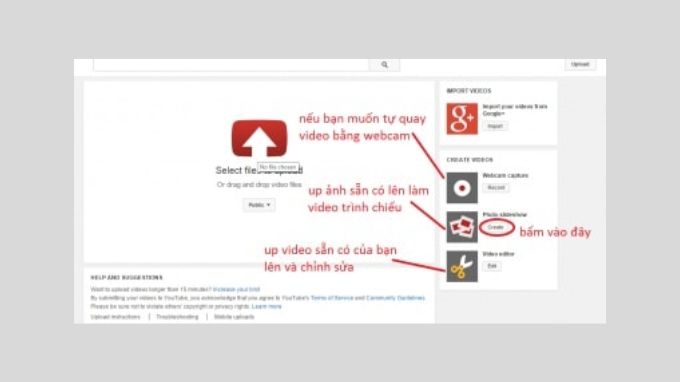The height and width of the screenshot is (382, 680).
Task: Click the 'Video editor' title text
Action: [x=498, y=254]
